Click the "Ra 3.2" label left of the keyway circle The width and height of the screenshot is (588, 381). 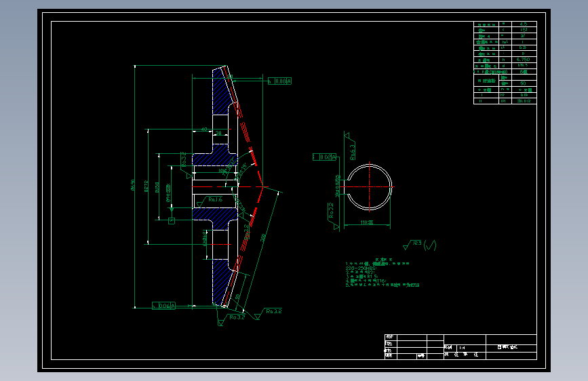click(x=331, y=211)
